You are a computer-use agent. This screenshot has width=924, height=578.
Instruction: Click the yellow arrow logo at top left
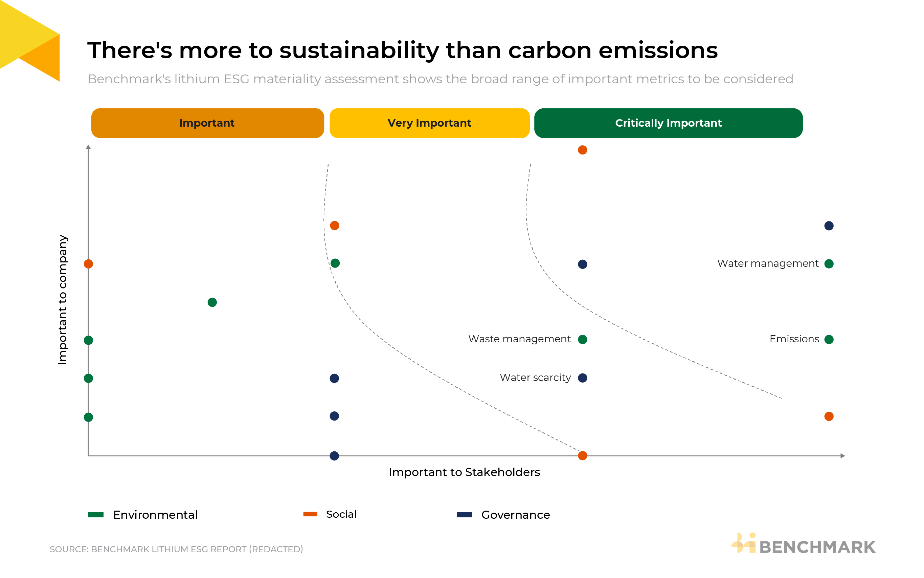tap(30, 41)
